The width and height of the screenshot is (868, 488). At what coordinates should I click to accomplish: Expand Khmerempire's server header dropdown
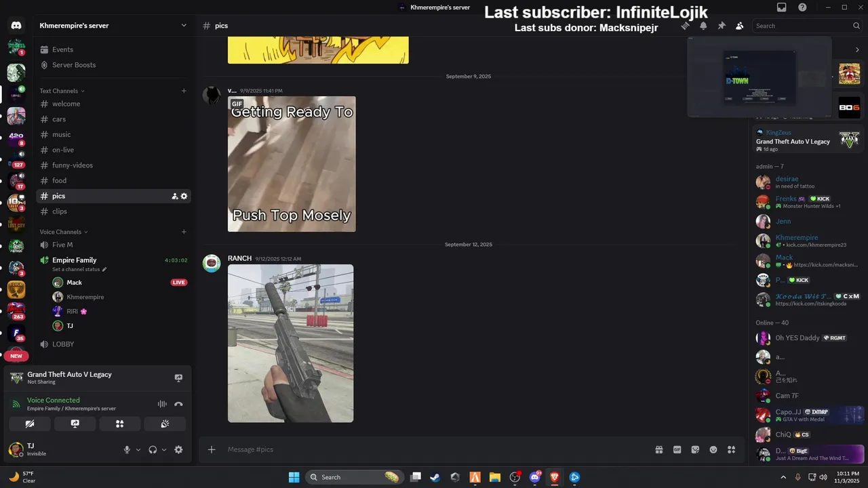click(x=184, y=26)
